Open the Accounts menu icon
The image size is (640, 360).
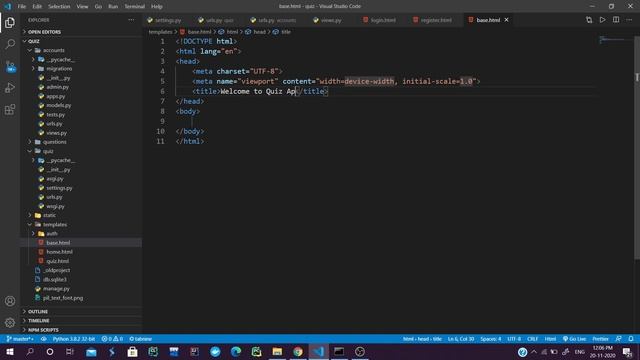pyautogui.click(x=10, y=301)
